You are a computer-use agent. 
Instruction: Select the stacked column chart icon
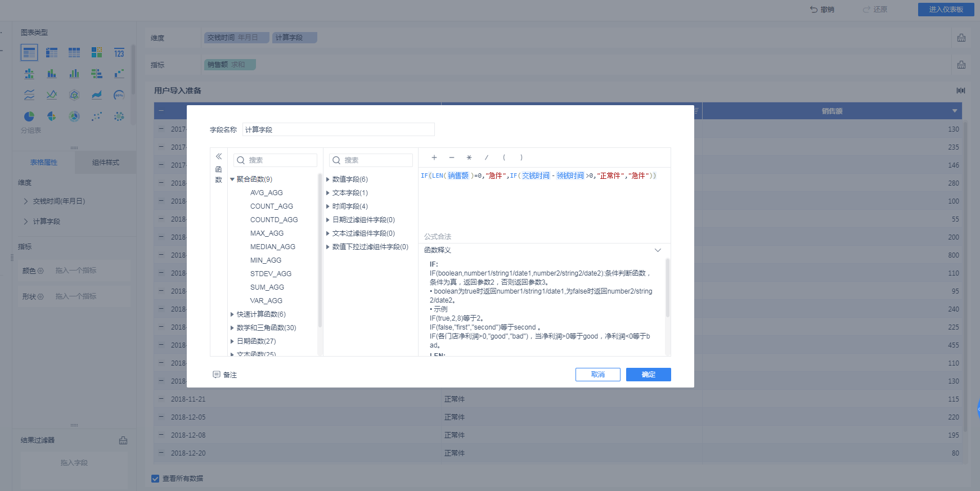point(52,74)
